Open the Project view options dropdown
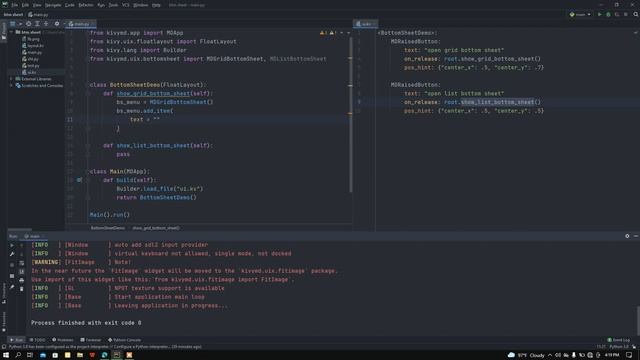The image size is (640, 360). 20,24
